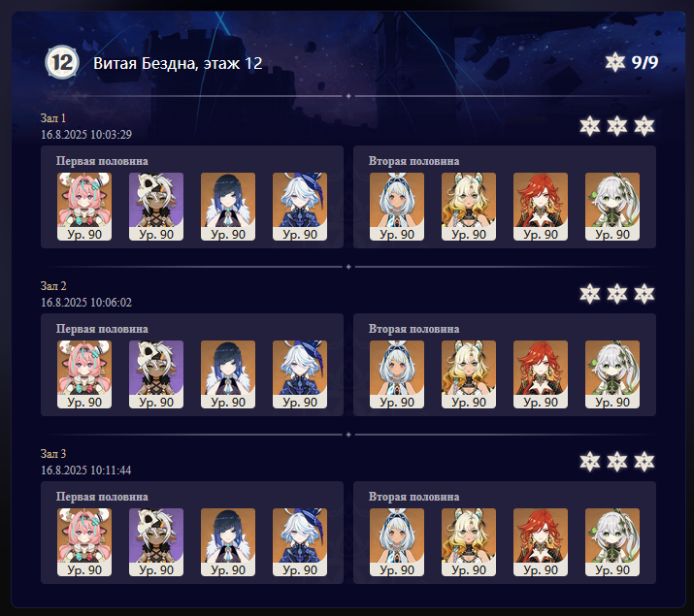The height and width of the screenshot is (616, 694).
Task: Click the 9/9 star total icon
Action: (x=614, y=62)
